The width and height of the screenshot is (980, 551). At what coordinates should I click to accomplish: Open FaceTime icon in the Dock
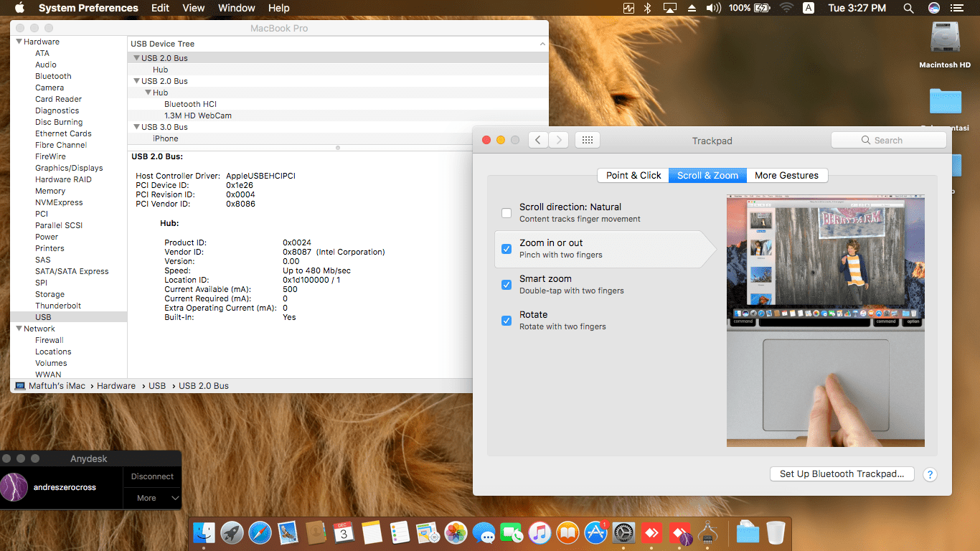tap(512, 533)
